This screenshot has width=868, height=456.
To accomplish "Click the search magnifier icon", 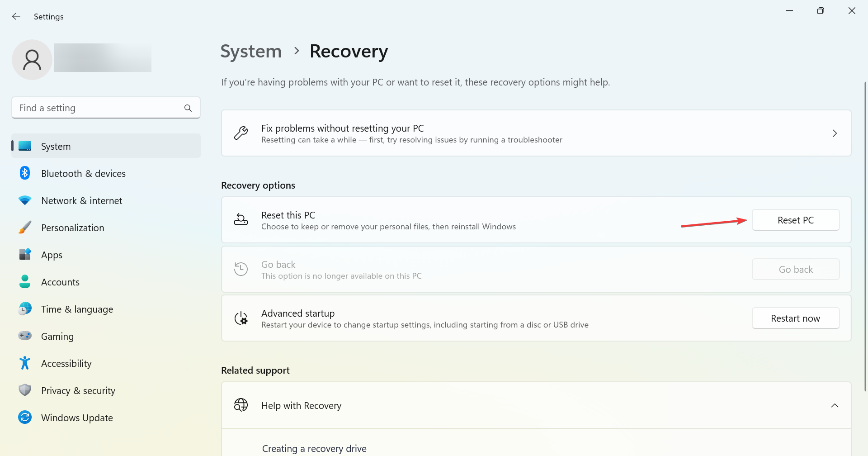I will pyautogui.click(x=188, y=108).
